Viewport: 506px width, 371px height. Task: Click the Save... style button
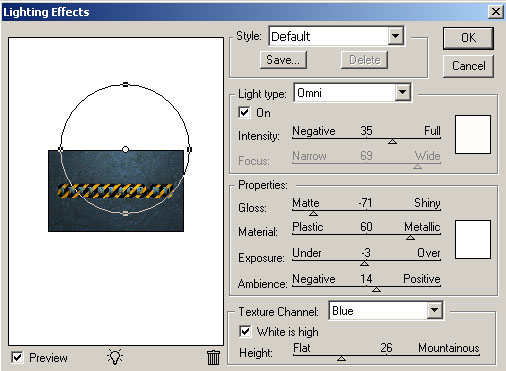(283, 60)
